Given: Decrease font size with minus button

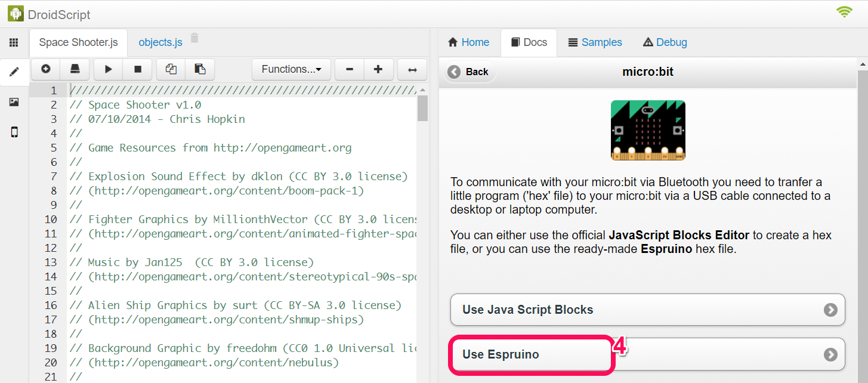Looking at the screenshot, I should 350,69.
